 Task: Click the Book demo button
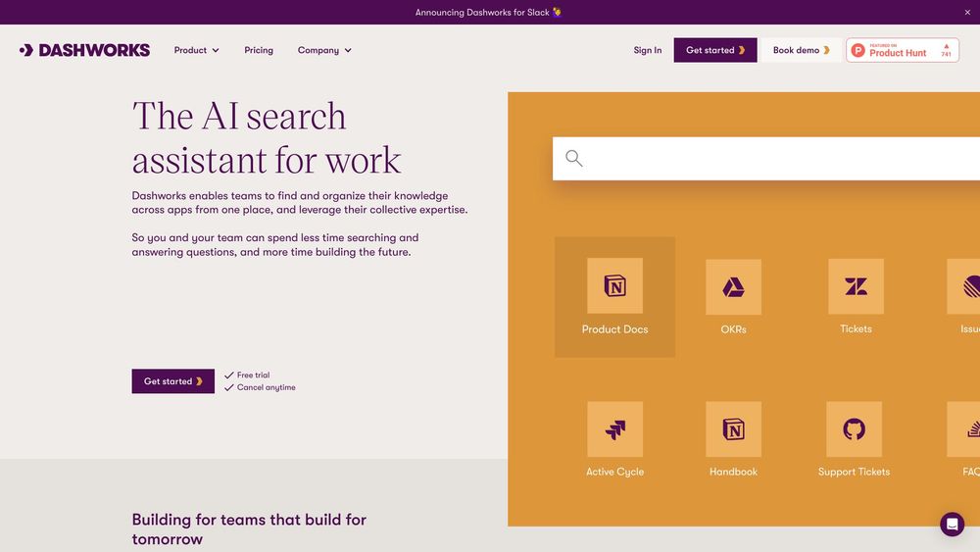pos(801,50)
